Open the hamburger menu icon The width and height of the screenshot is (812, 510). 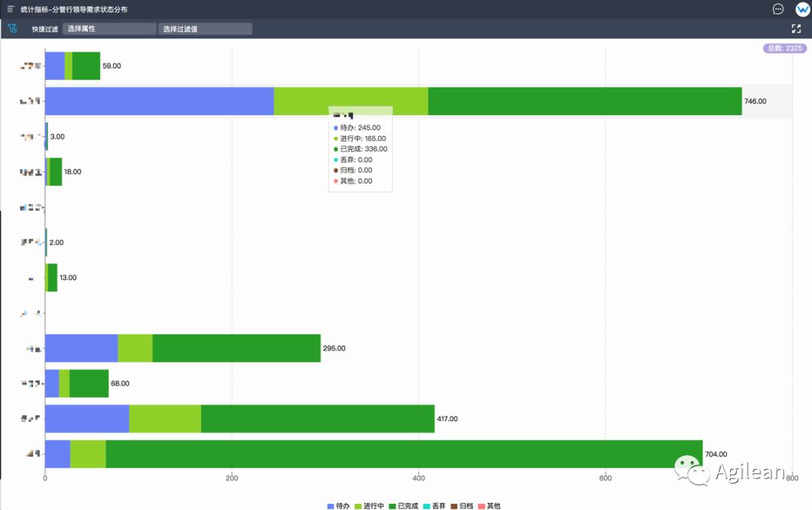[x=10, y=9]
